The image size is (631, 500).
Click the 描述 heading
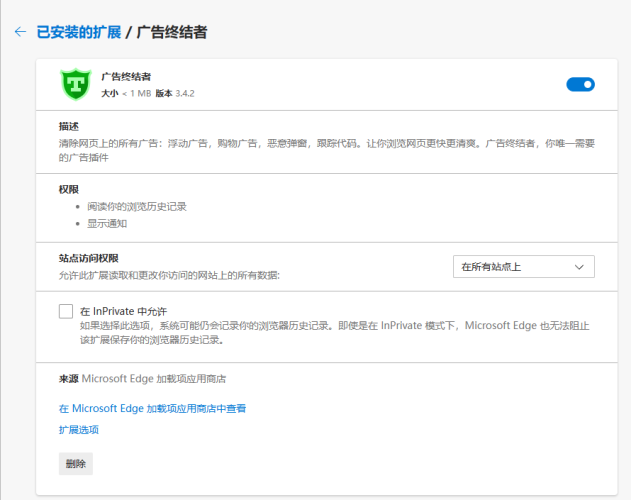[x=69, y=126]
